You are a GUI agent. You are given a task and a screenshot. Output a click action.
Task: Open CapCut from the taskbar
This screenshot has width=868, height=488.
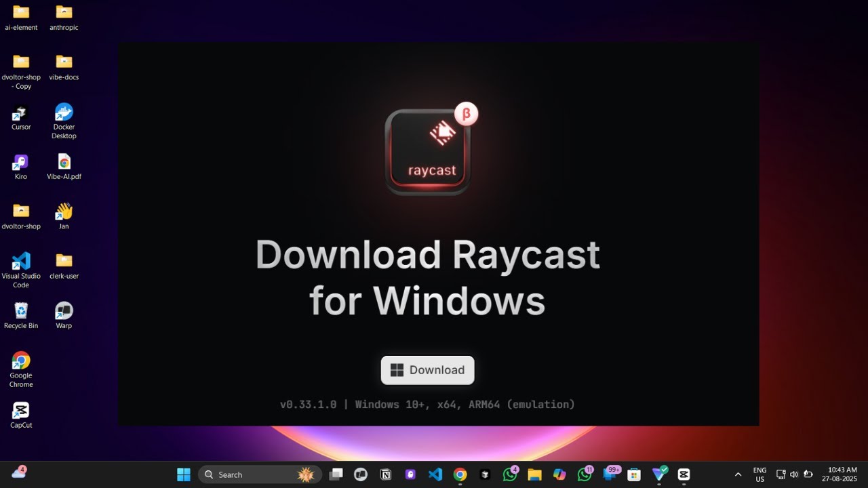(x=684, y=474)
